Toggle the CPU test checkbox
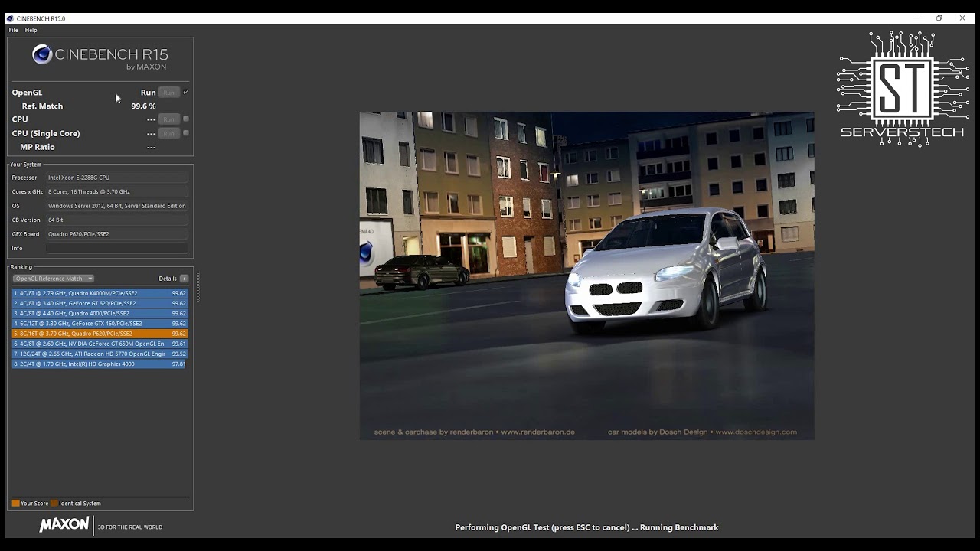This screenshot has width=980, height=551. coord(185,119)
